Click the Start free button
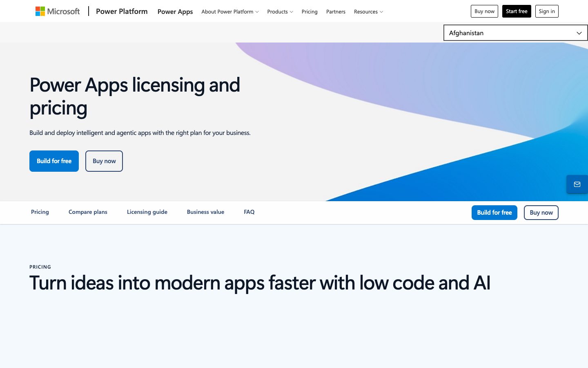Screen dimensions: 588x368 [x=517, y=11]
